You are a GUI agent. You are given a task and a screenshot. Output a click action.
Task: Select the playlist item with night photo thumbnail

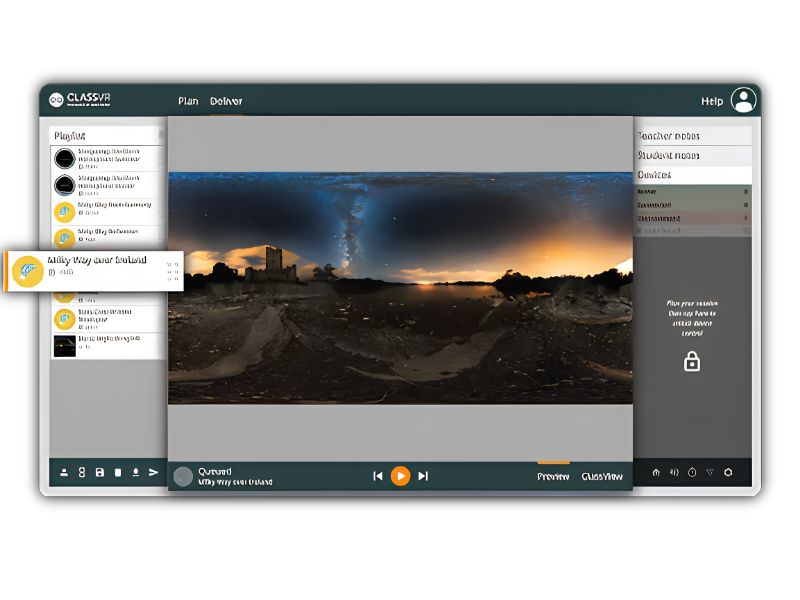[x=108, y=346]
